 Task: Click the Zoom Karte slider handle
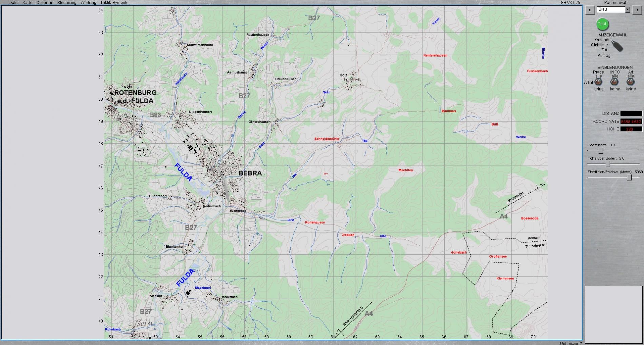601,151
